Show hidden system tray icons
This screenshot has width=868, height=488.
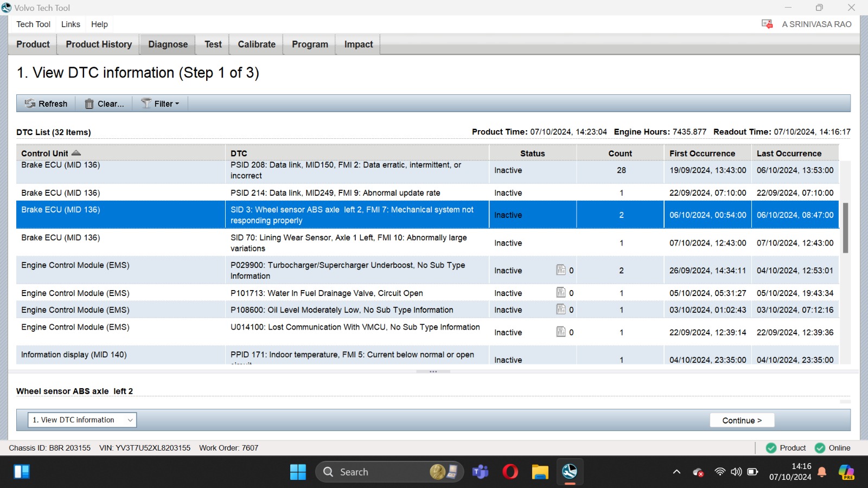pyautogui.click(x=676, y=472)
